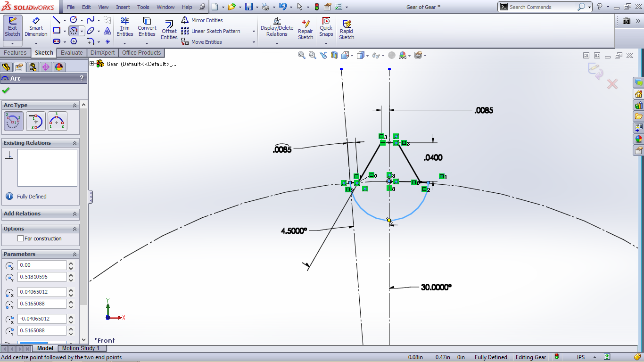Image resolution: width=644 pixels, height=362 pixels.
Task: Enable the For construction checkbox
Action: click(x=21, y=239)
